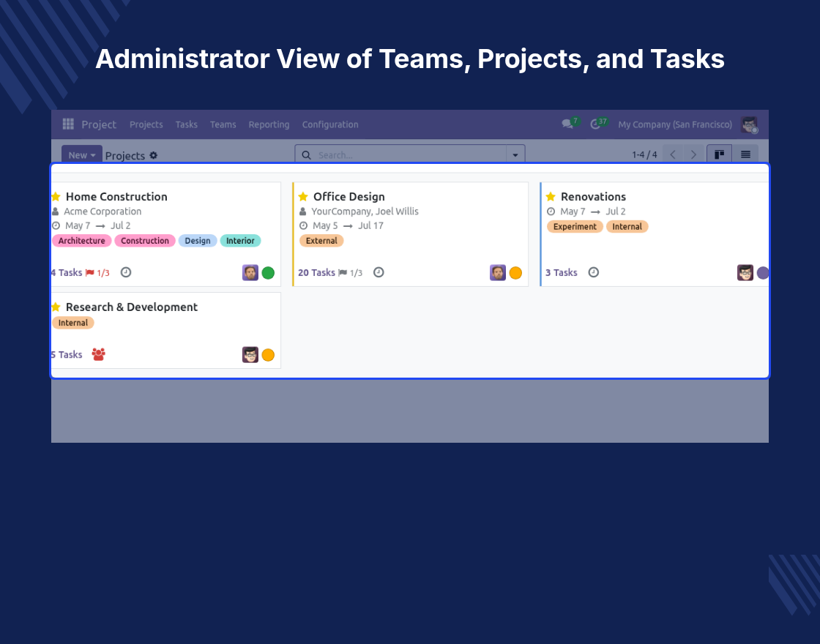Toggle favorite star on Renovations
The width and height of the screenshot is (820, 644).
point(550,197)
